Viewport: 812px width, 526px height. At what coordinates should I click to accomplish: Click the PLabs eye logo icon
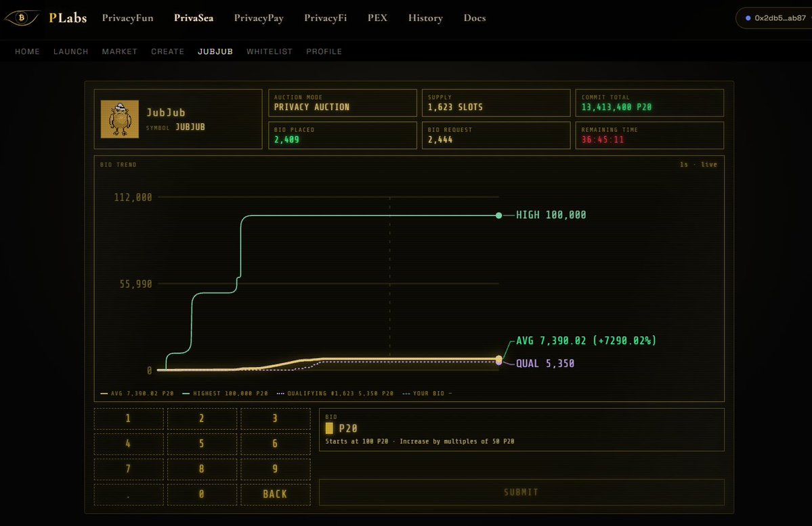point(22,18)
